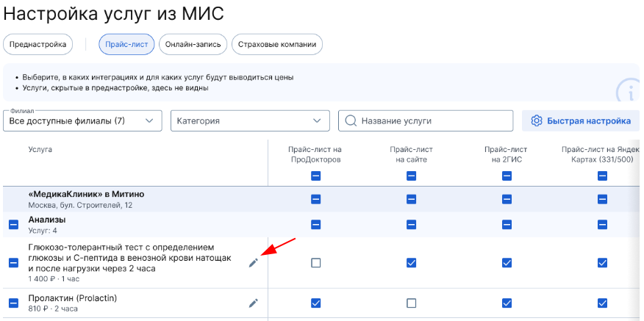644x321 pixels.
Task: Click the Глюкозо-толерантный тест service name
Action: click(130, 259)
